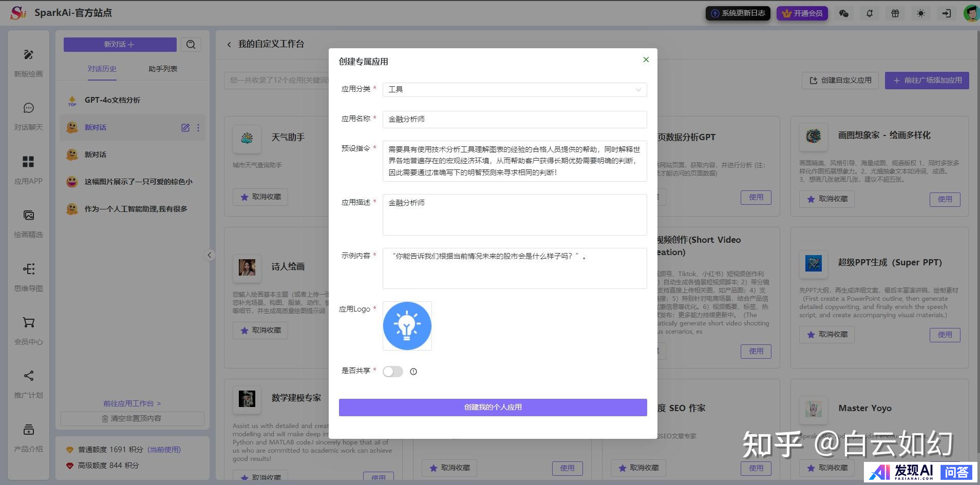This screenshot has width=980, height=485.
Task: Click the 应用Logo lightbulb image
Action: tap(407, 326)
